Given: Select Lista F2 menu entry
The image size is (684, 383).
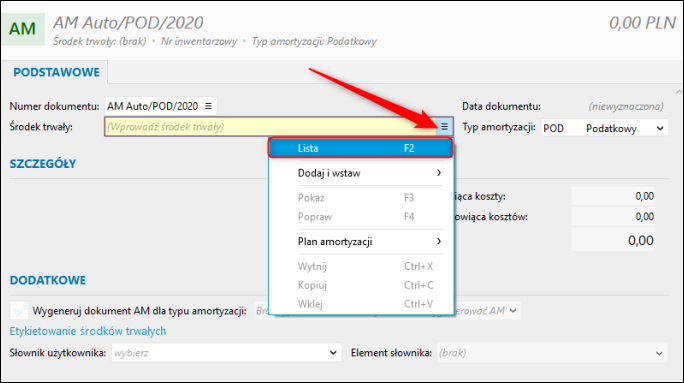Looking at the screenshot, I should click(361, 148).
